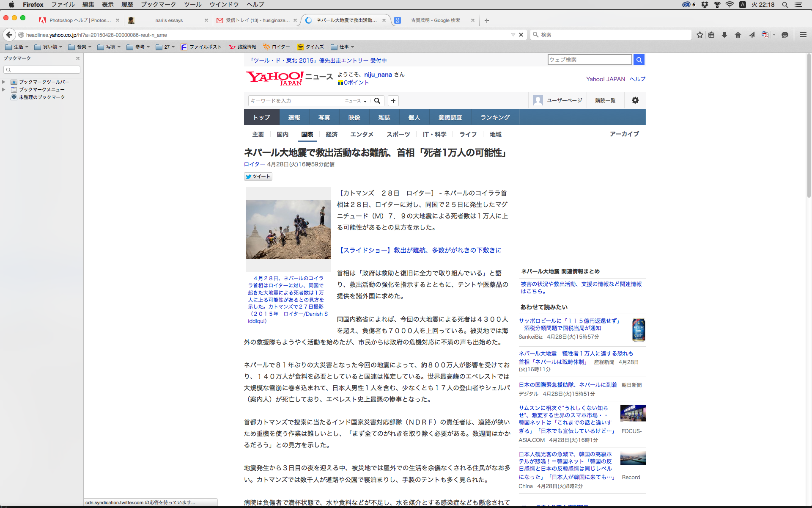Open the Firefox hamburger menu

click(803, 35)
